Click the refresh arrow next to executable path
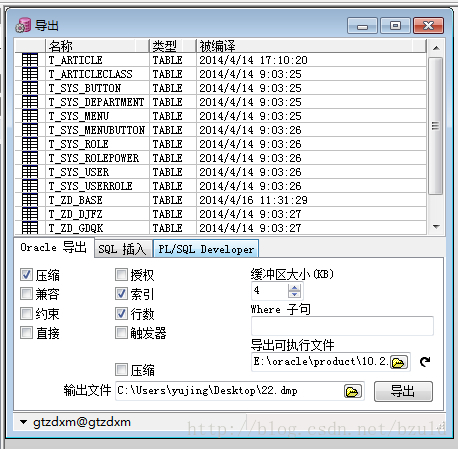Viewport: 458px width, 449px height. [425, 361]
